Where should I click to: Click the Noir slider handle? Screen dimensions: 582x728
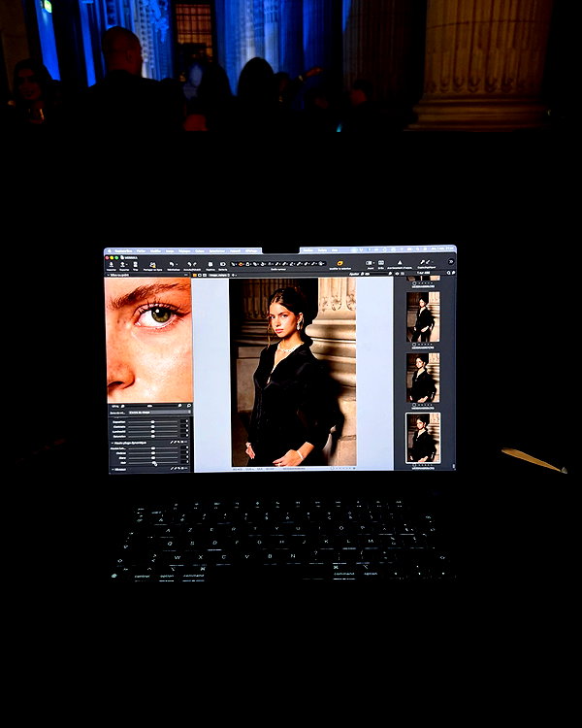coord(153,462)
